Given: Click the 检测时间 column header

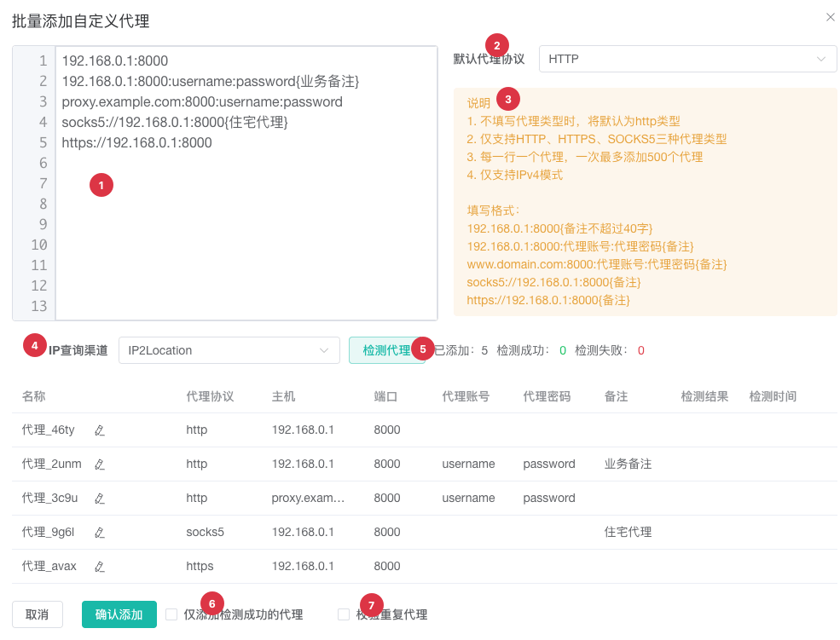Looking at the screenshot, I should click(773, 396).
